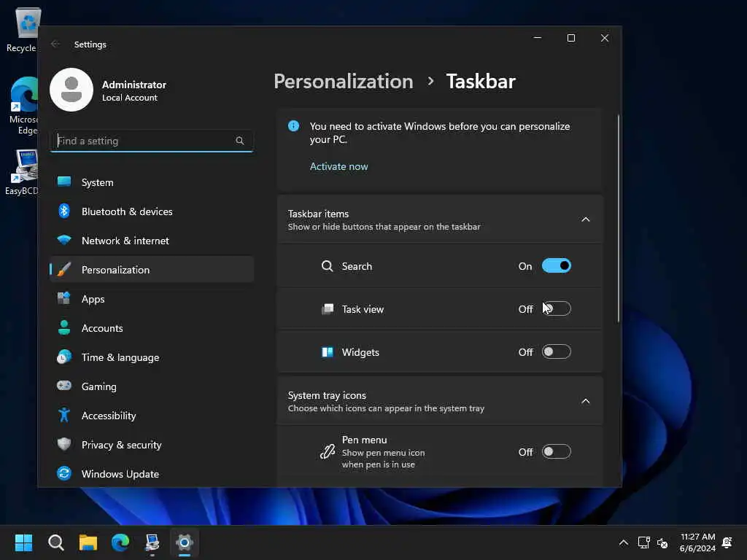Viewport: 747px width, 560px height.
Task: Click the muted volume tray icon
Action: pyautogui.click(x=662, y=542)
